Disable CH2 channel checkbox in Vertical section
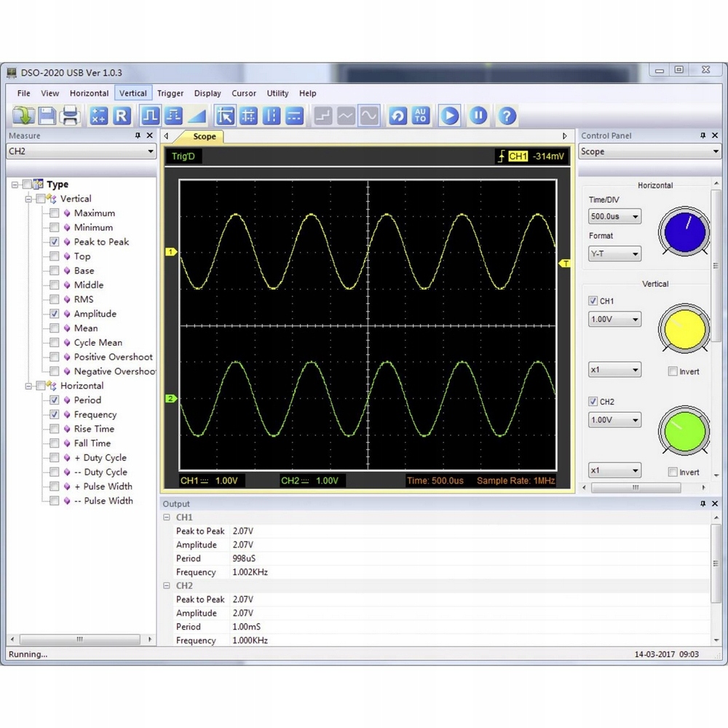728x728 pixels. click(593, 402)
